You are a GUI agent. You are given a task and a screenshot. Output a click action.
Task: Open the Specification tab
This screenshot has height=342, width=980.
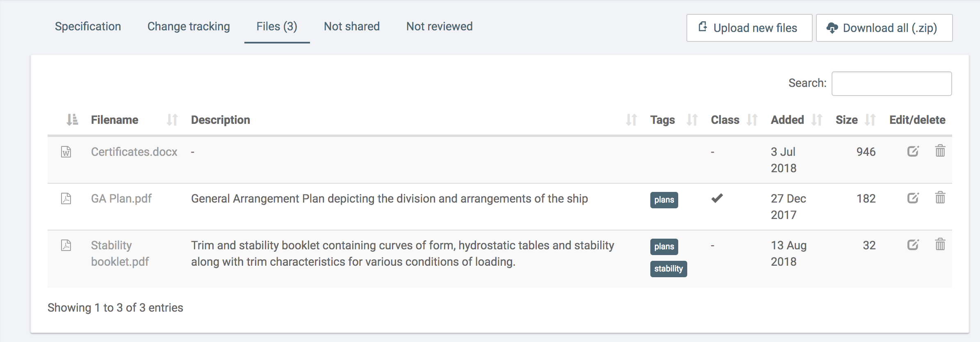88,27
